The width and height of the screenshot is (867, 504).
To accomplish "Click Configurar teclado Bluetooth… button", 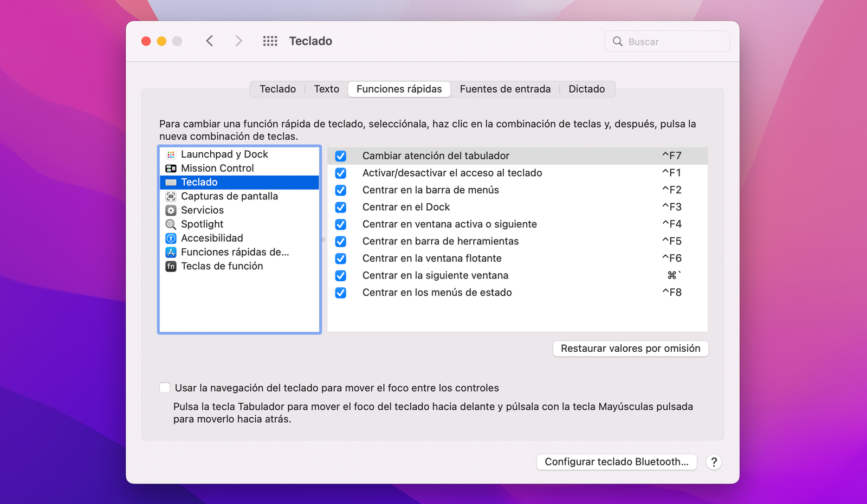I will point(617,462).
